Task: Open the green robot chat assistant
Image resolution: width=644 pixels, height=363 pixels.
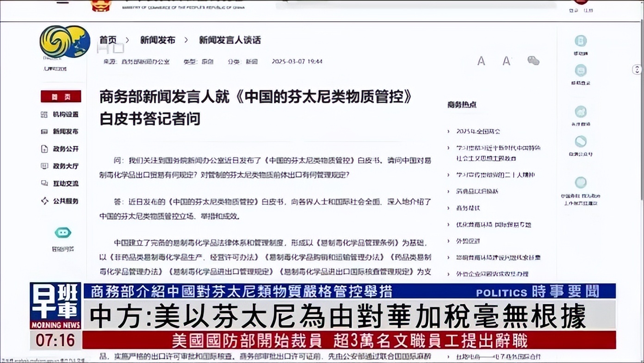Action: [x=63, y=232]
